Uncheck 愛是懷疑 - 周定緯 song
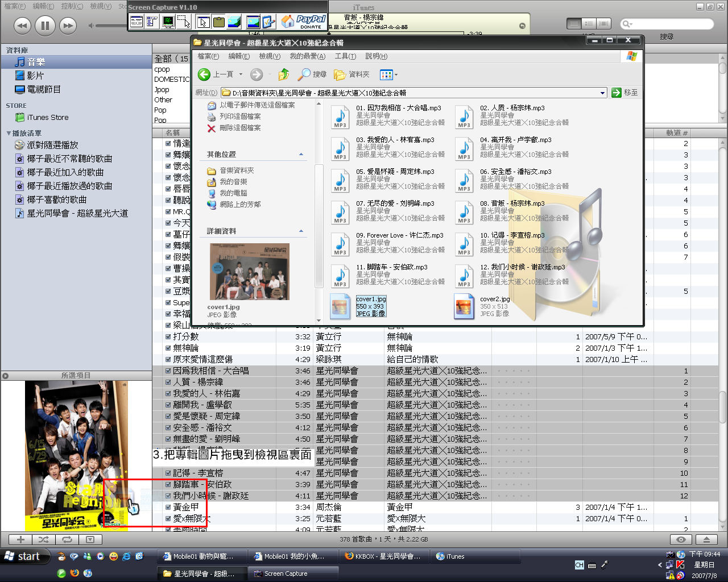Image resolution: width=728 pixels, height=582 pixels. [x=168, y=416]
